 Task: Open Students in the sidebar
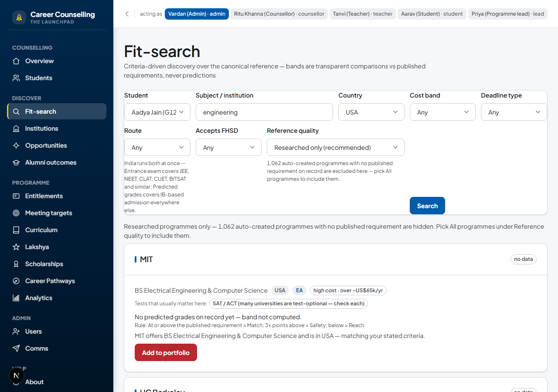click(57, 78)
